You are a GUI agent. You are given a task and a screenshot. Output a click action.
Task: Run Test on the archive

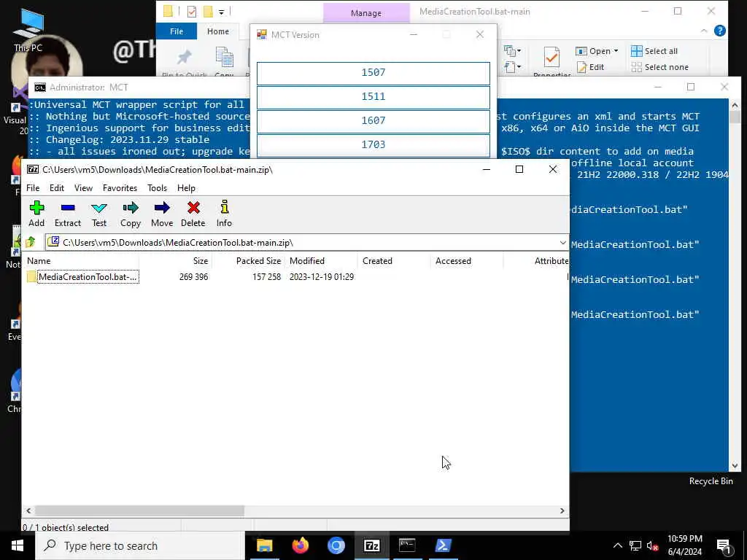pyautogui.click(x=99, y=214)
